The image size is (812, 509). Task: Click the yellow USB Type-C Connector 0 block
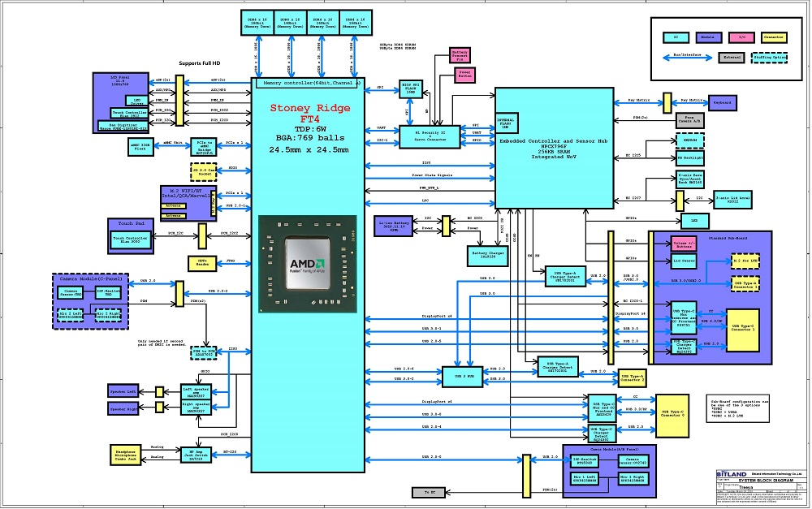672,416
